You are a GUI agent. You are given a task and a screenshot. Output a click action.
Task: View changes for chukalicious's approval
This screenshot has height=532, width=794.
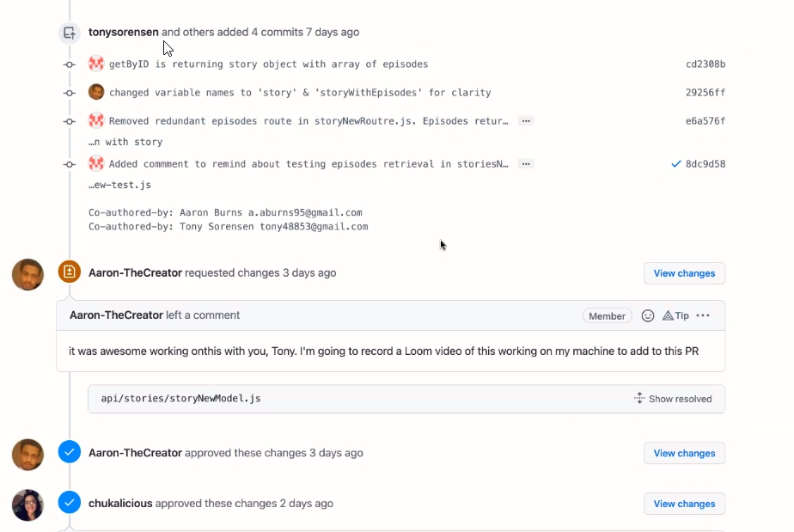tap(684, 504)
